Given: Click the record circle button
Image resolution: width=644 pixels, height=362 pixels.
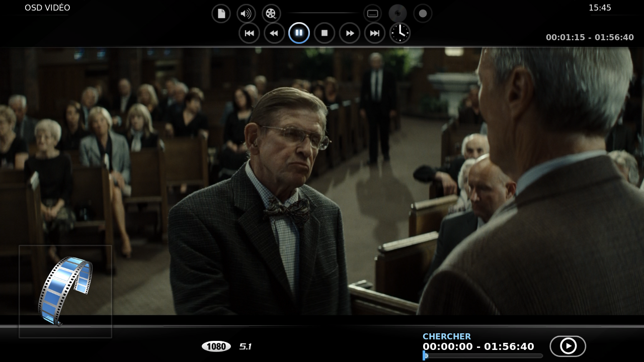Looking at the screenshot, I should 423,14.
